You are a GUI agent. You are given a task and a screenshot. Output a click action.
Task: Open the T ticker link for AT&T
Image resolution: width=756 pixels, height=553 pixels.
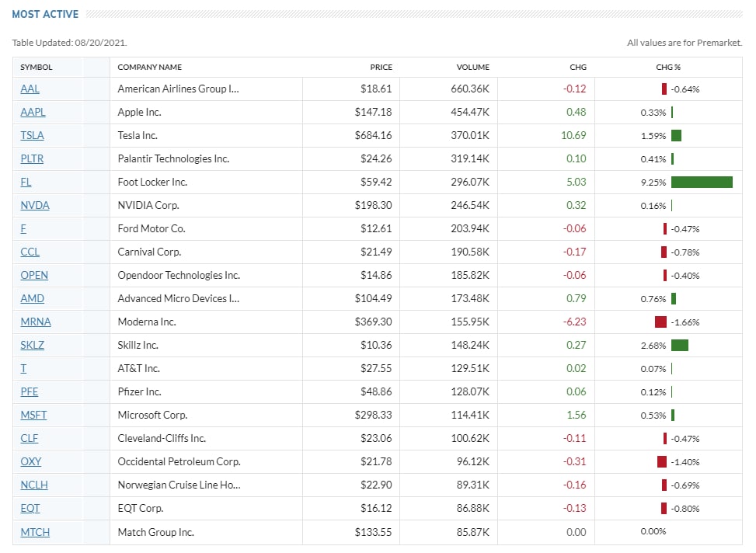coord(23,368)
